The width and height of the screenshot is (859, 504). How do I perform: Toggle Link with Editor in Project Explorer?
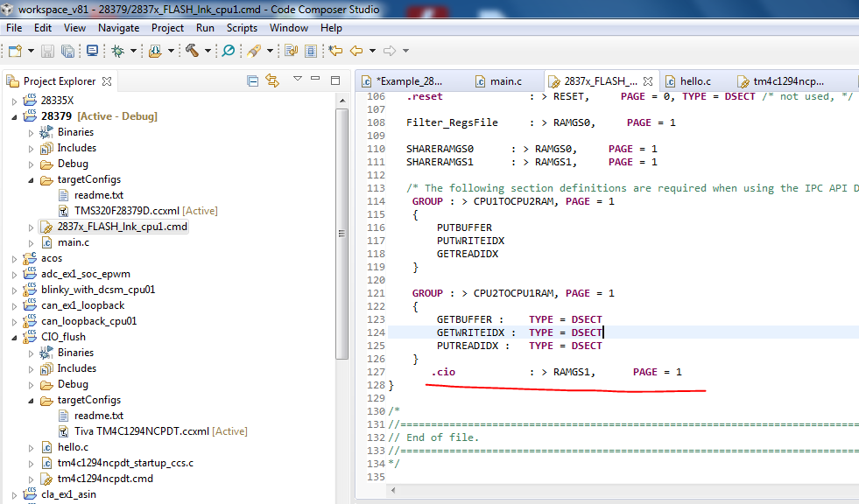coord(272,80)
